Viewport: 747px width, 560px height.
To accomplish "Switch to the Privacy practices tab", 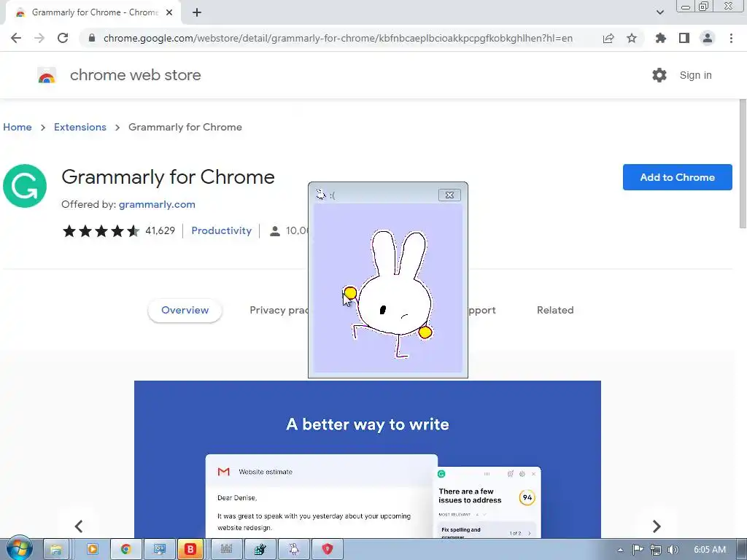I will [279, 310].
